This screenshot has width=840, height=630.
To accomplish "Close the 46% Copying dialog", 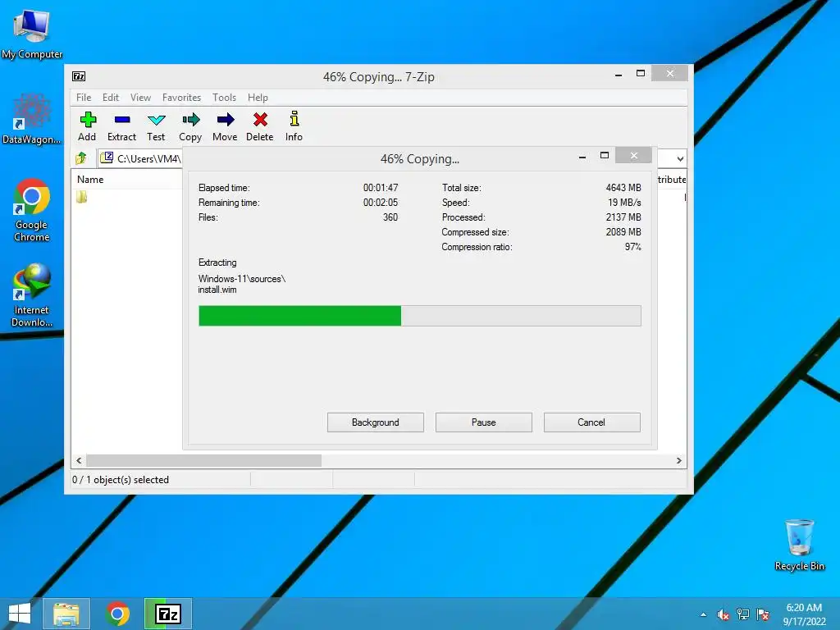I will 634,155.
